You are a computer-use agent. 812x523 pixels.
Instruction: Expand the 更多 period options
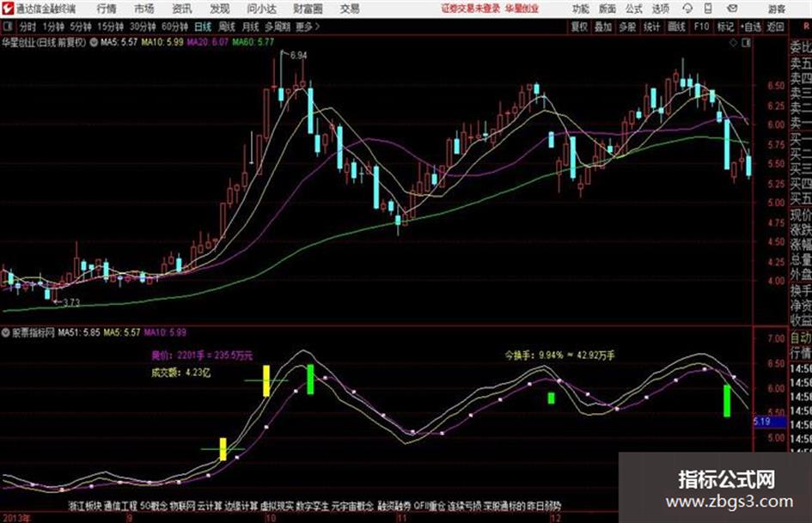click(308, 27)
